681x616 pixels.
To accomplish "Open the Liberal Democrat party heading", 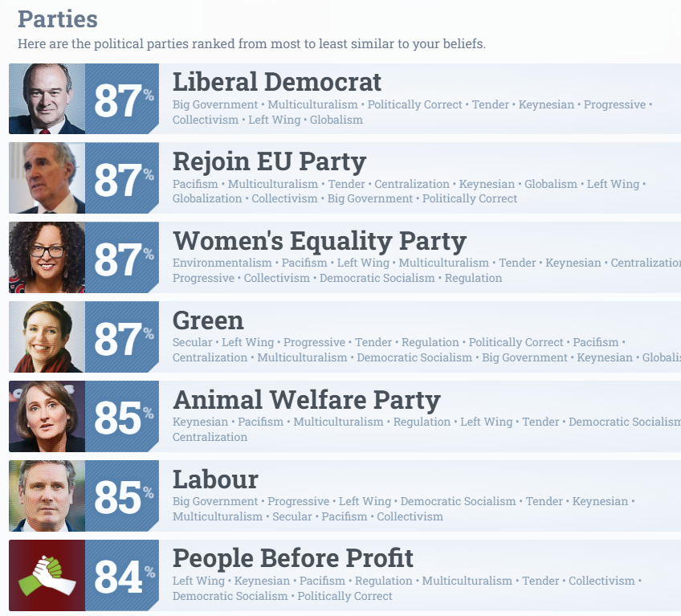I will coord(277,82).
